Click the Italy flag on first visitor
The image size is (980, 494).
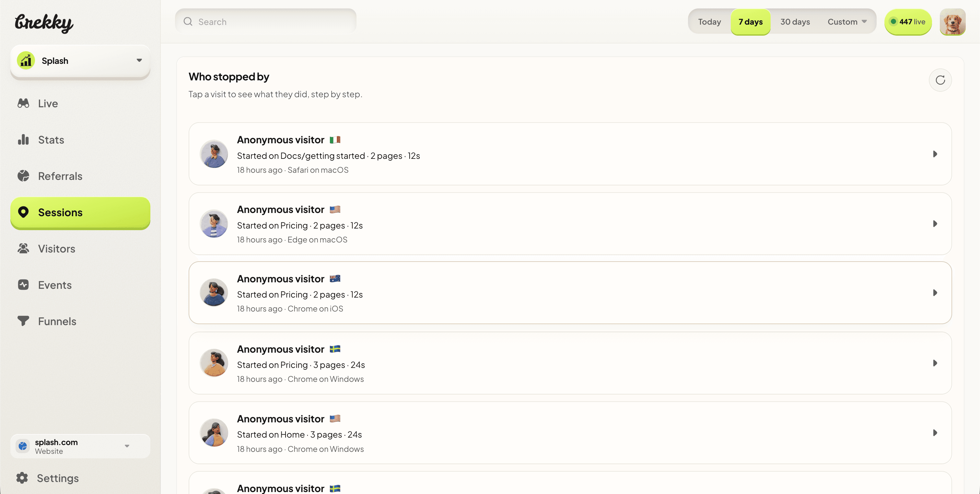click(x=335, y=140)
